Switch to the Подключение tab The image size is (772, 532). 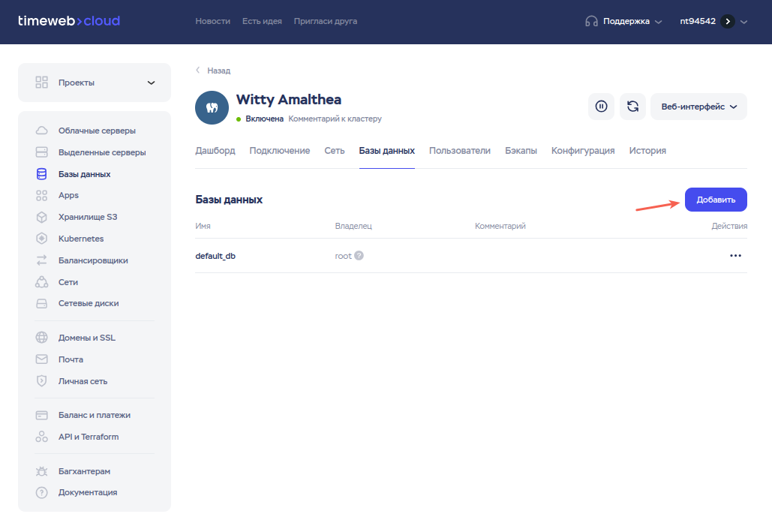[280, 151]
